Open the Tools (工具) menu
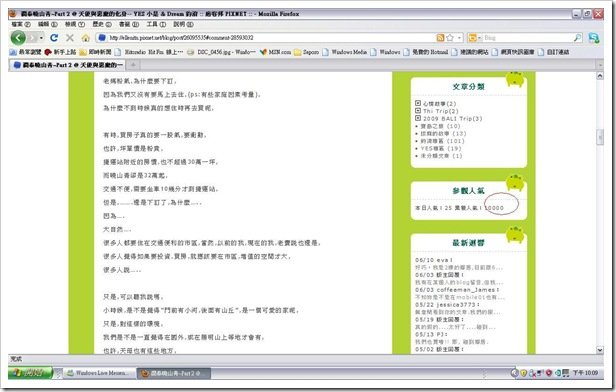 point(156,24)
